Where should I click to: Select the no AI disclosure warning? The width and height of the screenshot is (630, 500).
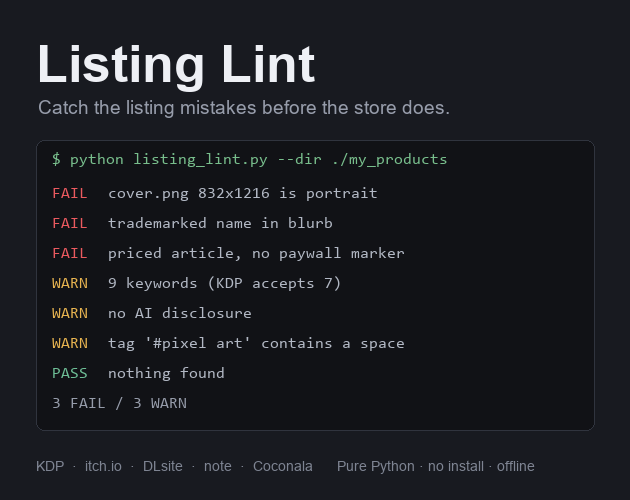point(151,313)
